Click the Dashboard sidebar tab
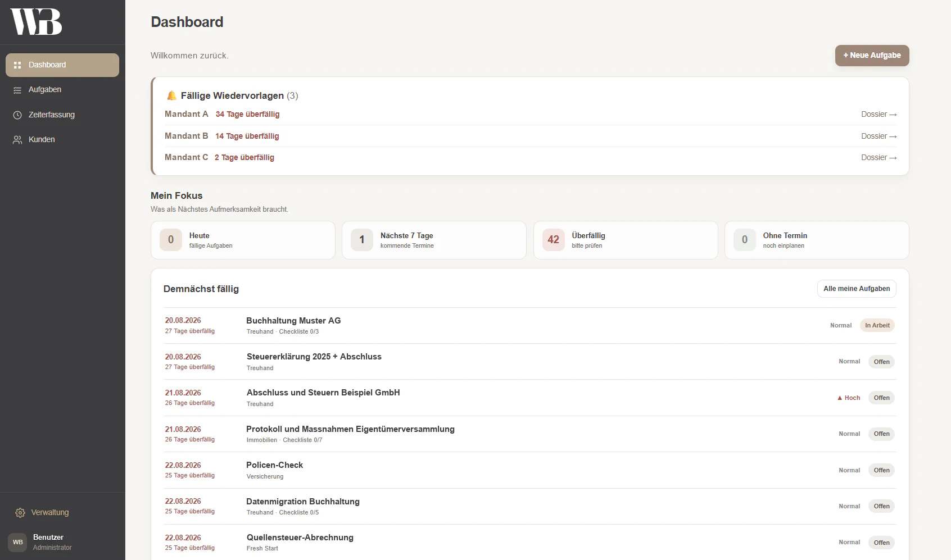 [62, 65]
